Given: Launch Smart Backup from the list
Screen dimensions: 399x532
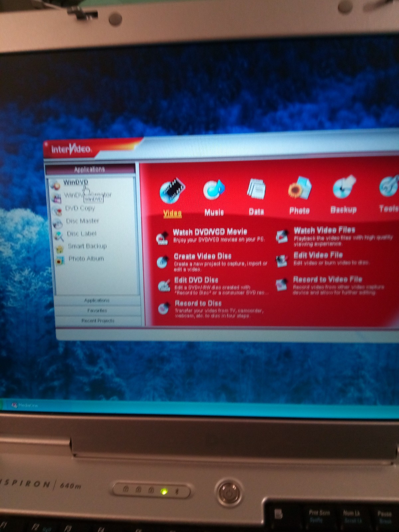Looking at the screenshot, I should (x=87, y=246).
